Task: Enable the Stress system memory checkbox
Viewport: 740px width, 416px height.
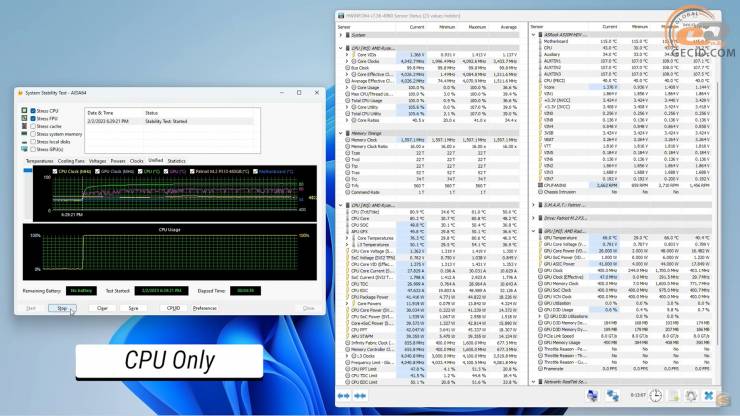Action: click(x=33, y=134)
